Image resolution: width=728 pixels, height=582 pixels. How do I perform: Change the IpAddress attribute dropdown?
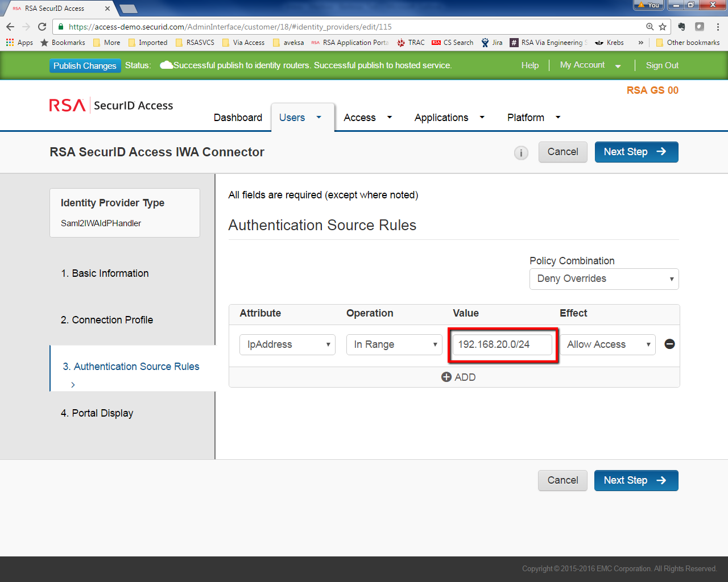(x=287, y=344)
